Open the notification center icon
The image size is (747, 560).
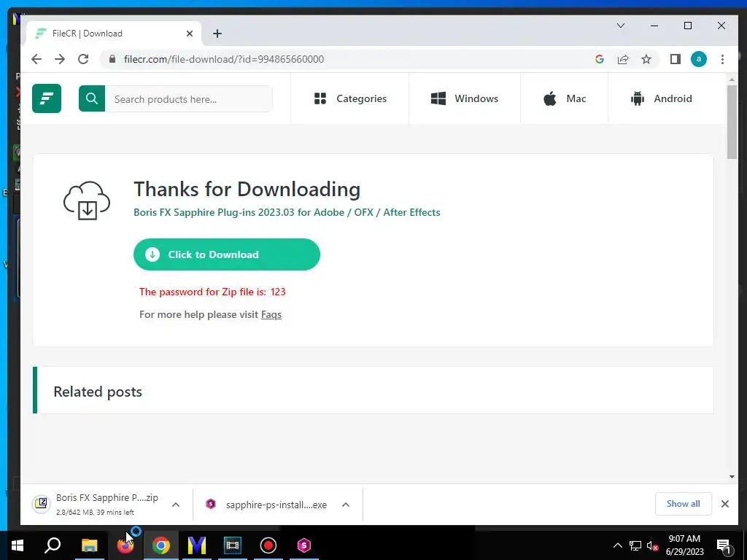[x=724, y=545]
